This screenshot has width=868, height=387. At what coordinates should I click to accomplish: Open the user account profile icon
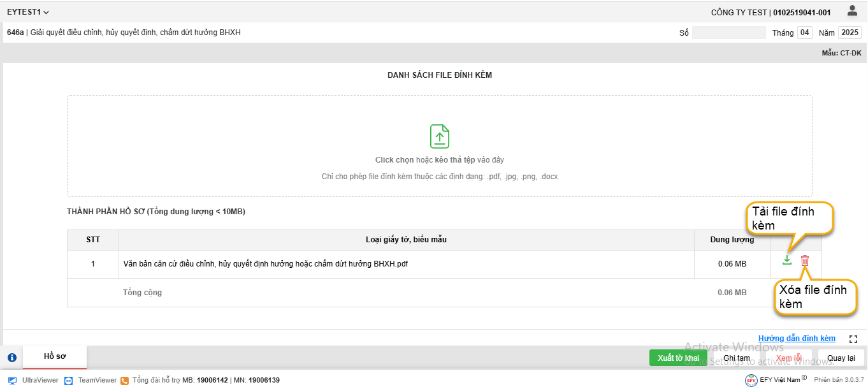click(x=852, y=11)
